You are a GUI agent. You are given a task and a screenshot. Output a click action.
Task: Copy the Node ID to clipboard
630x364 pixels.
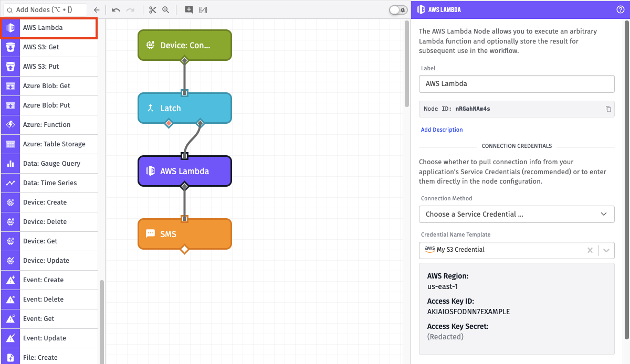608,109
